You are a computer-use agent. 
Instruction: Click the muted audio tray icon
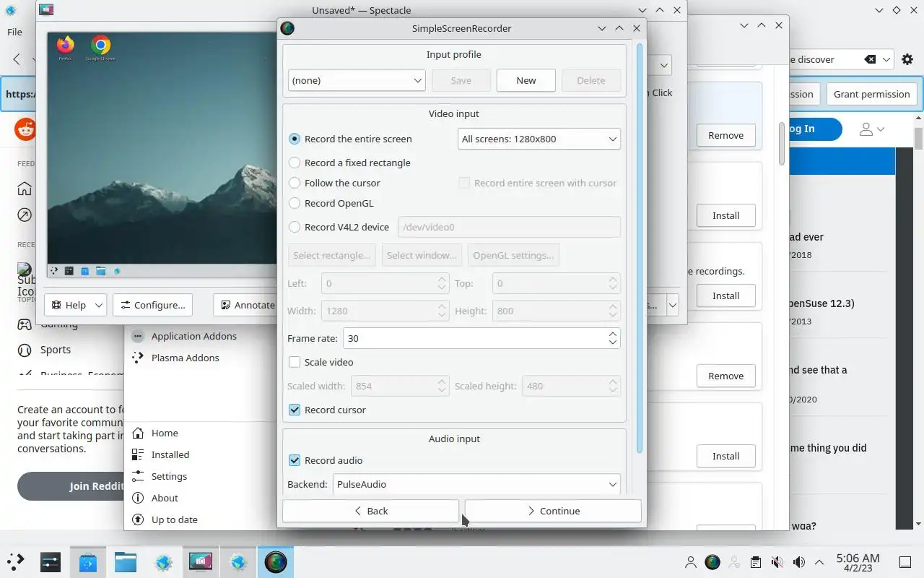pos(777,562)
